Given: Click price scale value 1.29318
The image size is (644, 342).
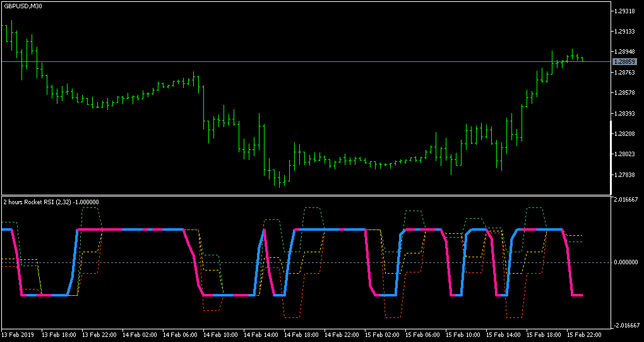Looking at the screenshot, I should pyautogui.click(x=624, y=11).
